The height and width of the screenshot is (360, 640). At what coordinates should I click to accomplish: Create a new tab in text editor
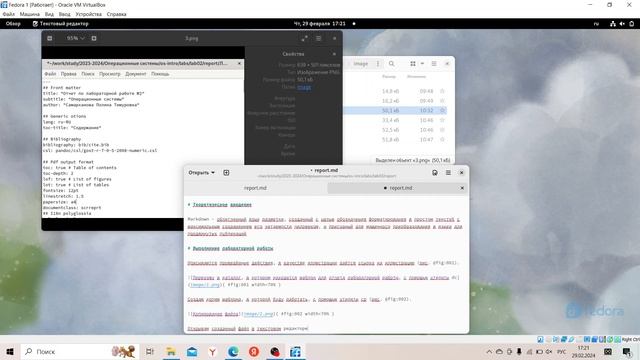[226, 173]
